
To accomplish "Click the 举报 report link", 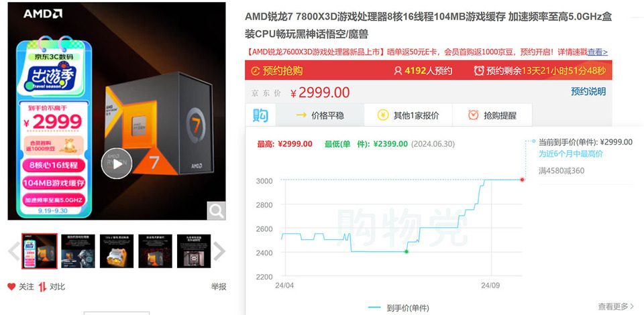I will pos(219,287).
